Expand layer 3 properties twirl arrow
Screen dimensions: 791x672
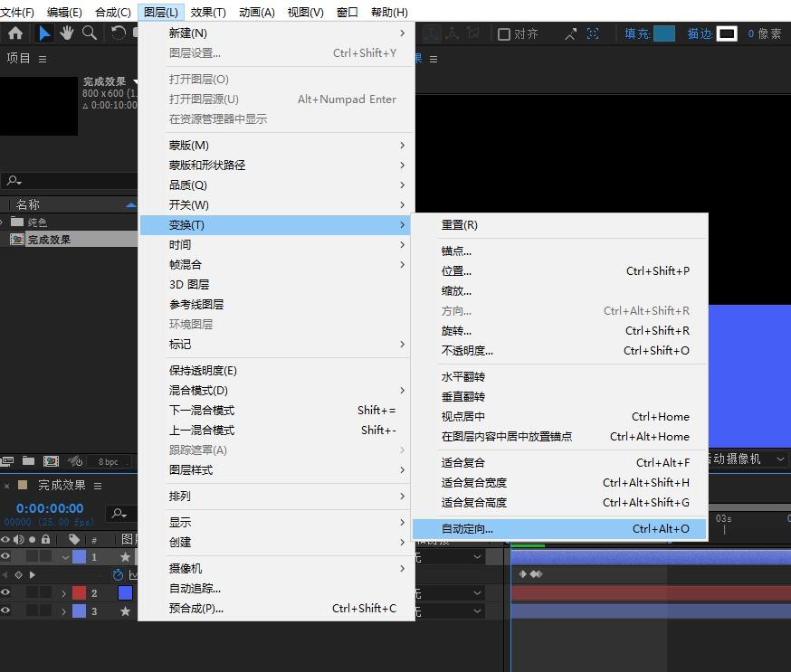click(x=64, y=612)
